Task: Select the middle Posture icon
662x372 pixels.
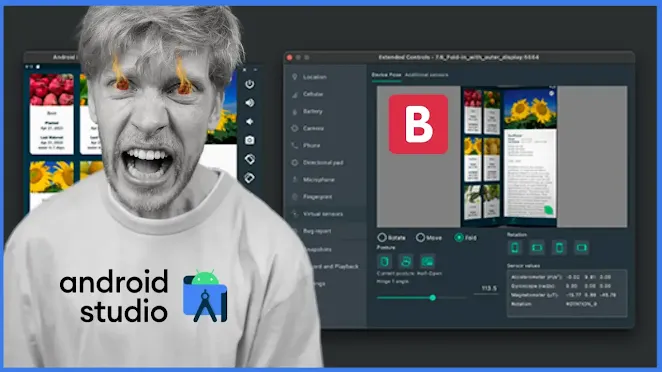Action: coord(406,261)
